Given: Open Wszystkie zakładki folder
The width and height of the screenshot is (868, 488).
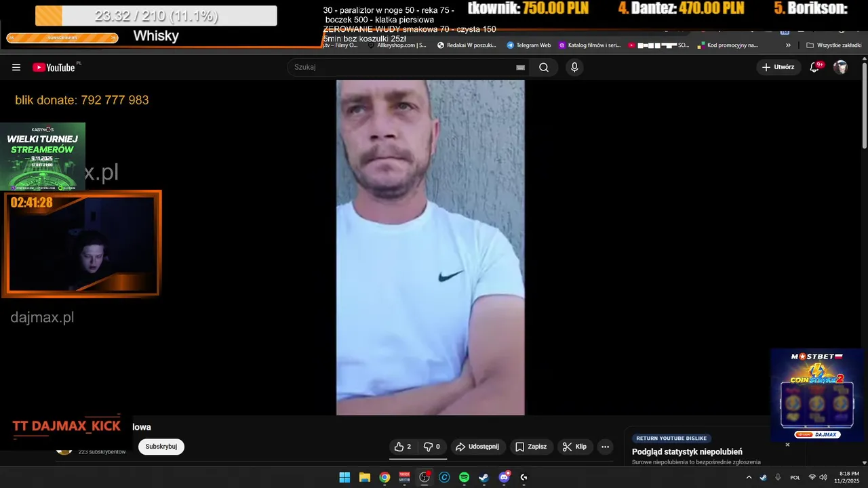Looking at the screenshot, I should pos(833,45).
